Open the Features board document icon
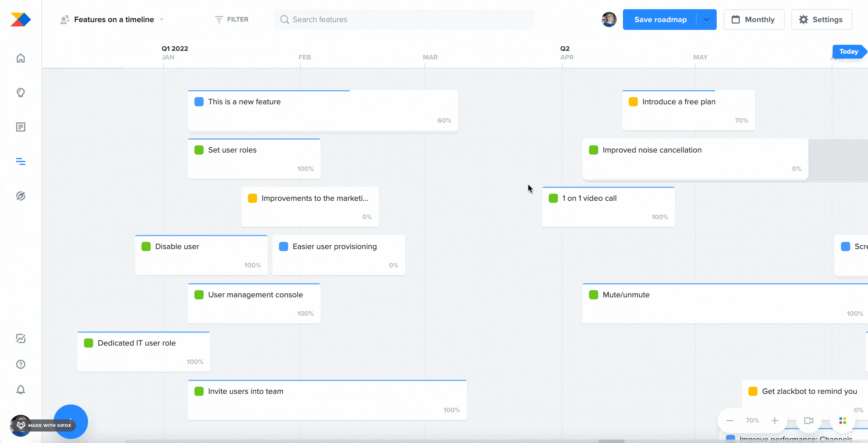 [20, 127]
